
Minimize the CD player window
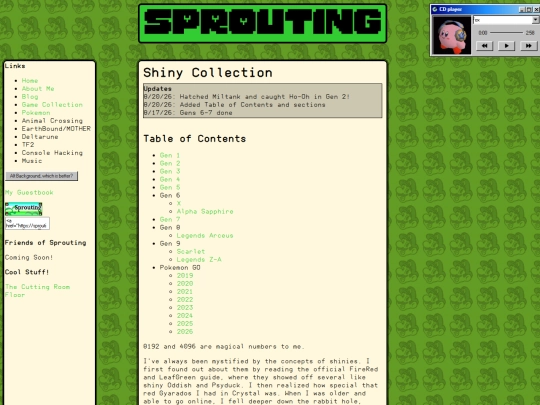522,10
